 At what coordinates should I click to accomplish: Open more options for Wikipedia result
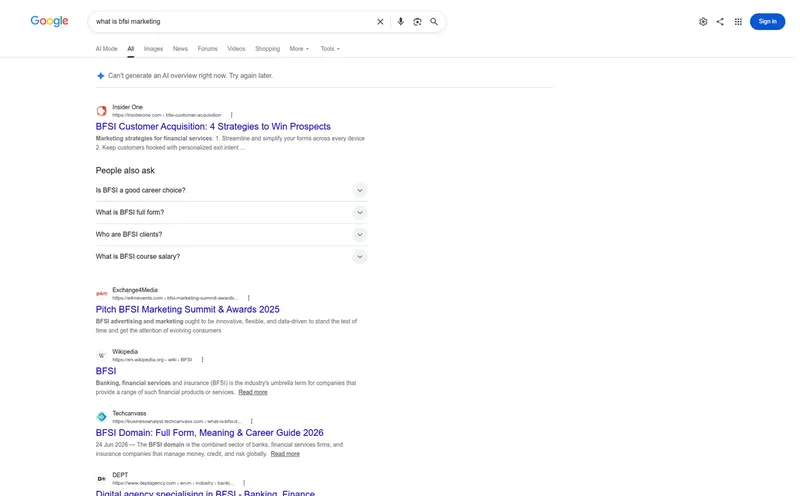point(203,359)
